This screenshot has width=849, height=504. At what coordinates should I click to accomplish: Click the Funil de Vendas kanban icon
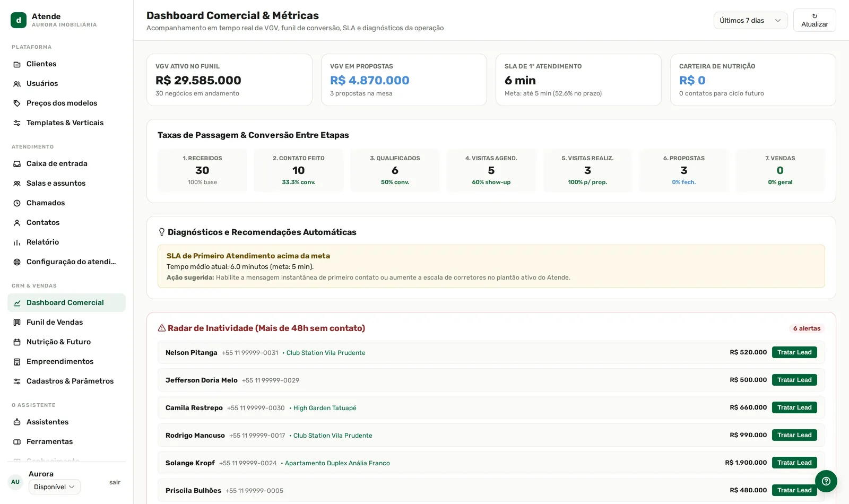pos(17,323)
